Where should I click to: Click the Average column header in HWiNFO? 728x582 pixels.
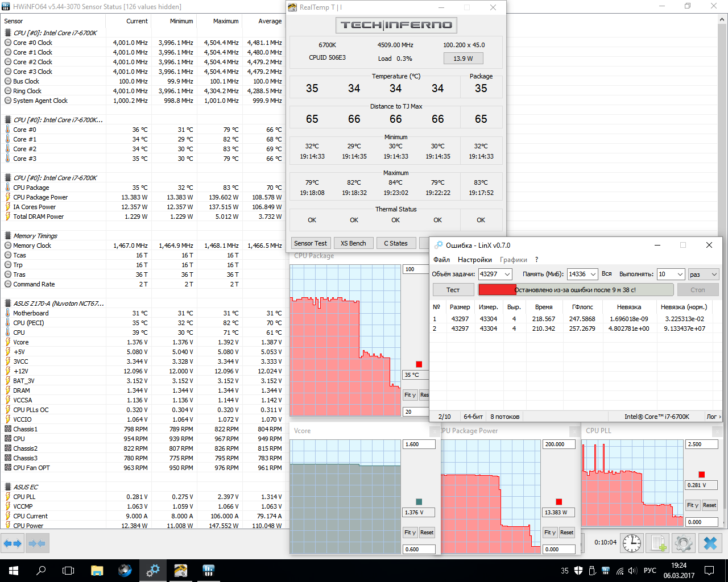pyautogui.click(x=264, y=21)
